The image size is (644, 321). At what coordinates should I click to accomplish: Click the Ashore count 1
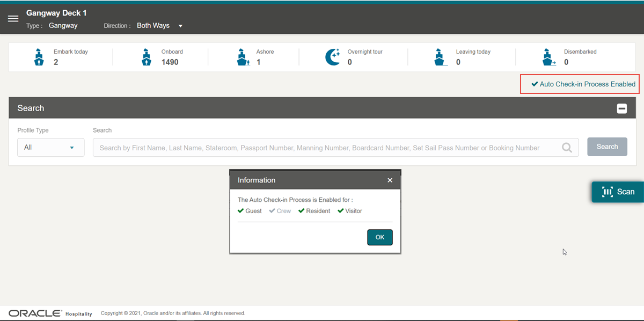tap(259, 62)
